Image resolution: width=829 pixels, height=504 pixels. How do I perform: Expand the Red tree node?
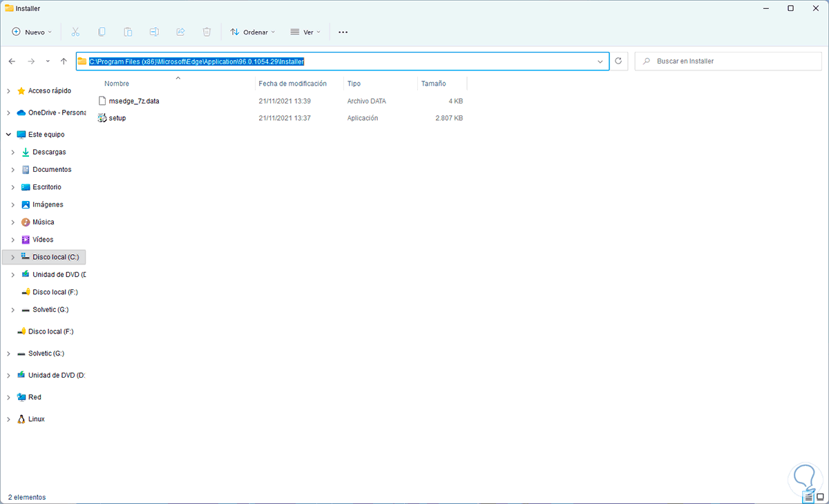coord(8,397)
